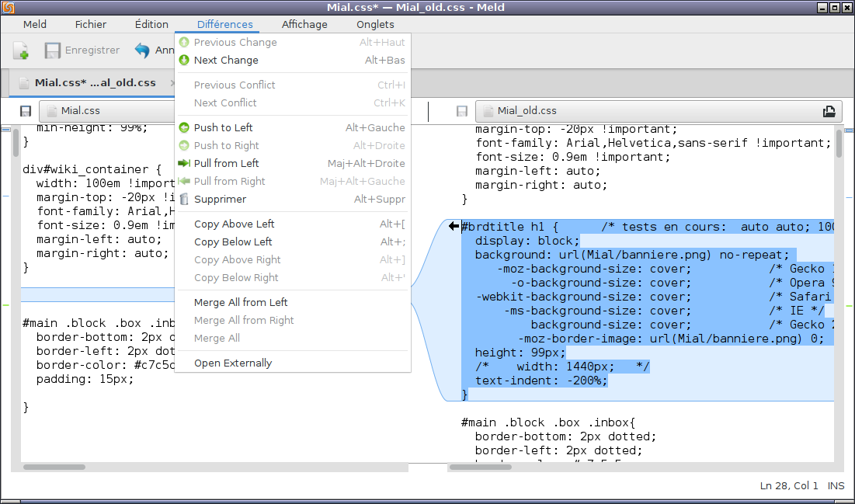Click right pane vertical scrollbar
The height and width of the screenshot is (504, 855).
(839, 144)
